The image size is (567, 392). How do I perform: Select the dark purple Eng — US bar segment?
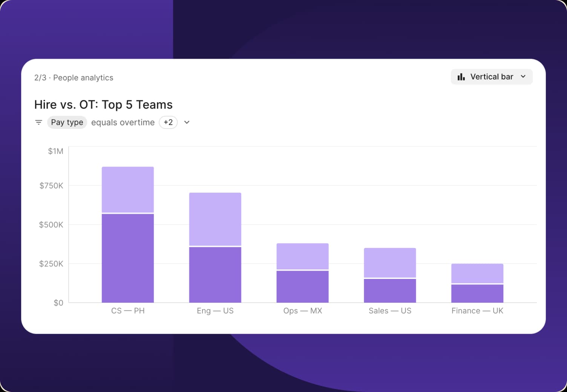click(x=215, y=275)
